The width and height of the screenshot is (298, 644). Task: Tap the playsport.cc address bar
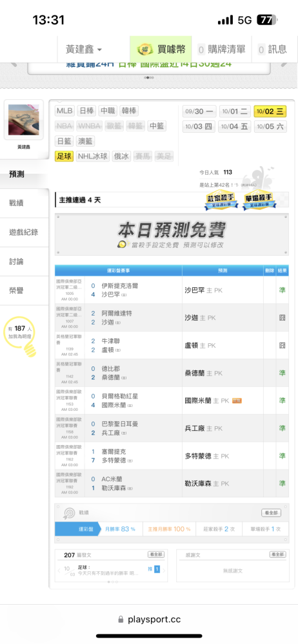(x=149, y=620)
